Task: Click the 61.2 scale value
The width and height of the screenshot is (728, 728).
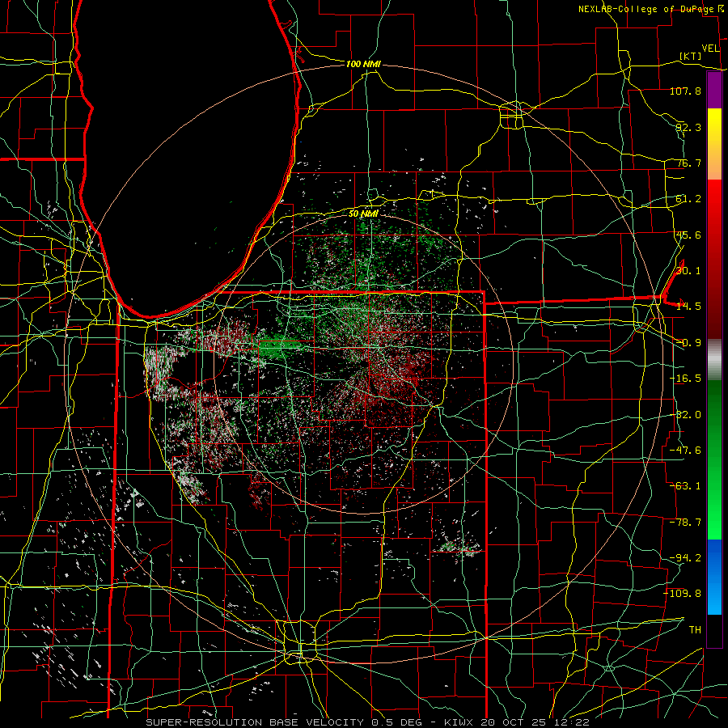Action: [688, 199]
